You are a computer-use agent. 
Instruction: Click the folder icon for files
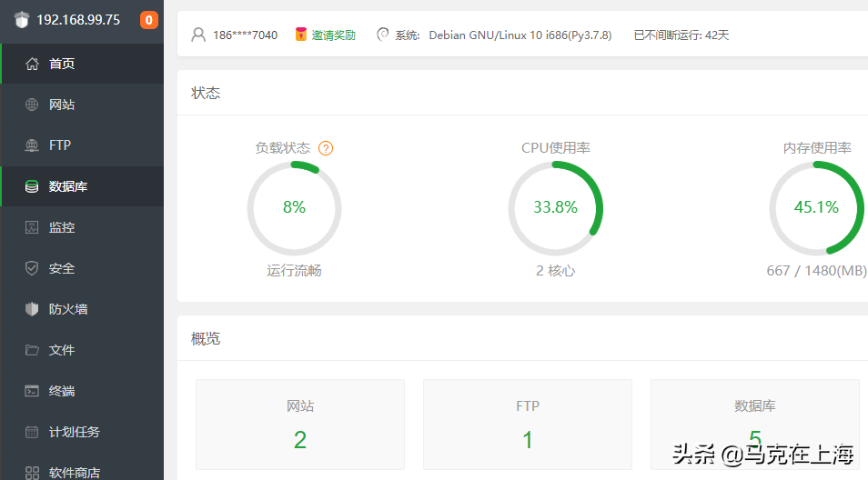pos(33,350)
